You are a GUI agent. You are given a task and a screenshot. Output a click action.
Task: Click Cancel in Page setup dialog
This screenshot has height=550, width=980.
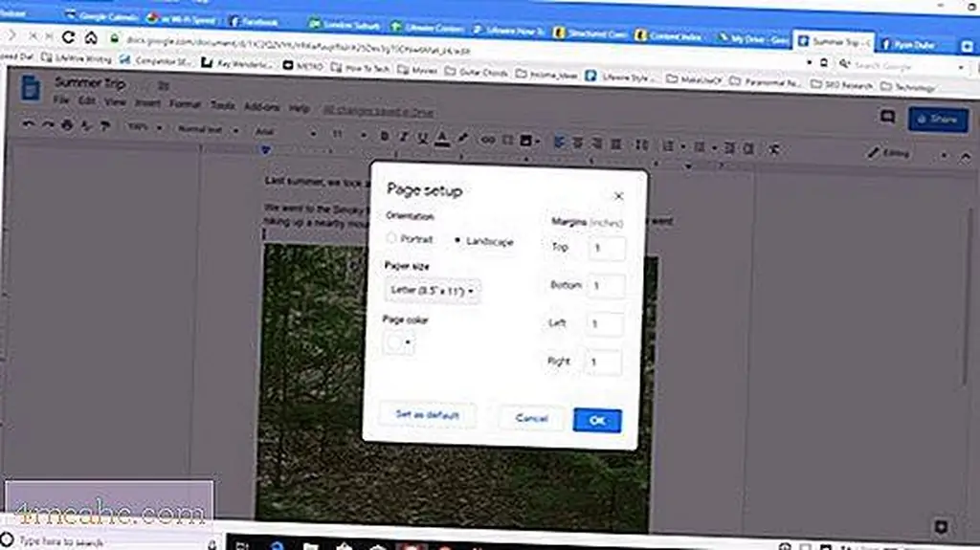coord(532,418)
